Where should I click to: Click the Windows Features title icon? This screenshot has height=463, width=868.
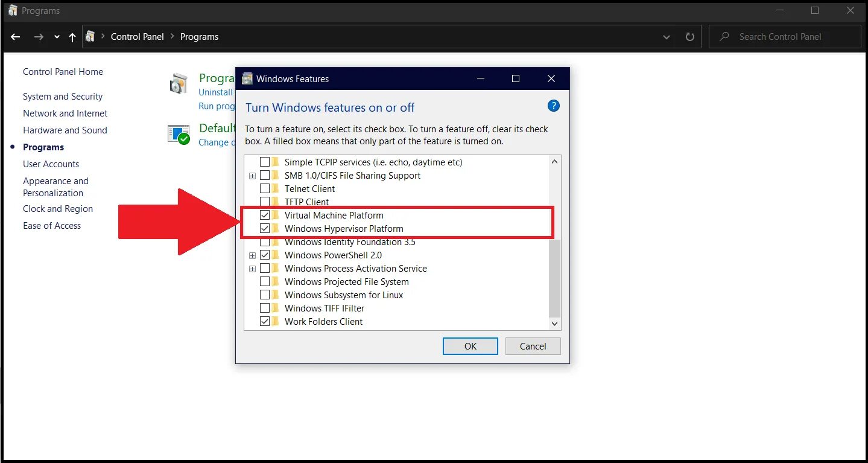(247, 78)
